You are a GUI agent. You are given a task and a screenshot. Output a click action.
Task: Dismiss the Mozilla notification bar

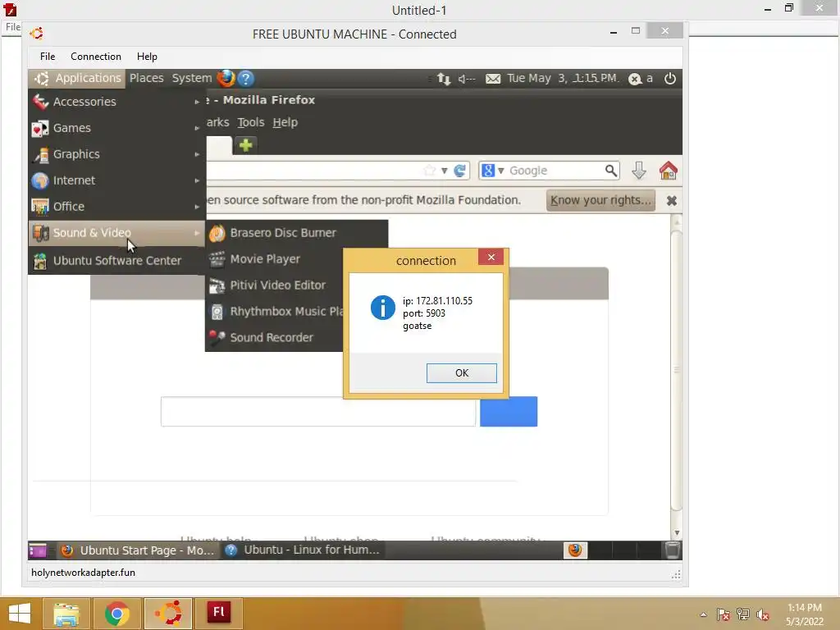671,200
